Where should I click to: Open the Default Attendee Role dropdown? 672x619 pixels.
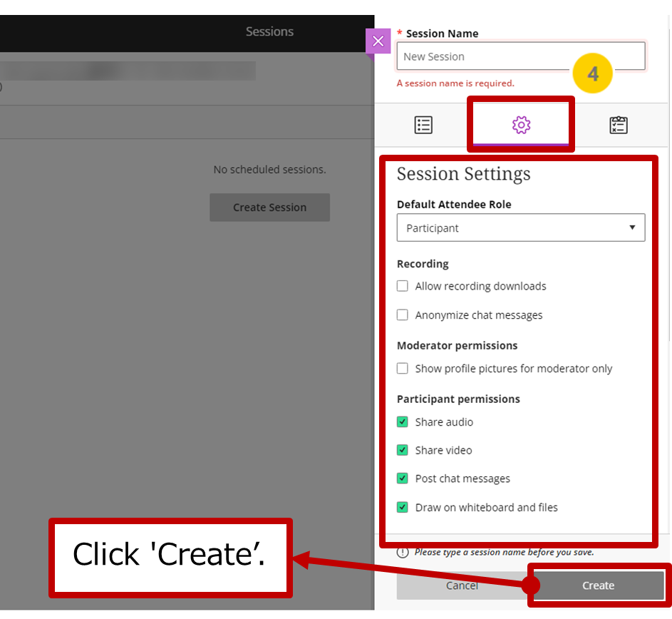[521, 227]
